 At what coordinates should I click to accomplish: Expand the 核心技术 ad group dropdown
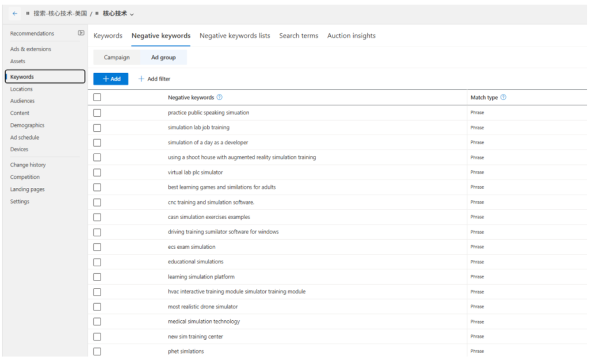[132, 14]
